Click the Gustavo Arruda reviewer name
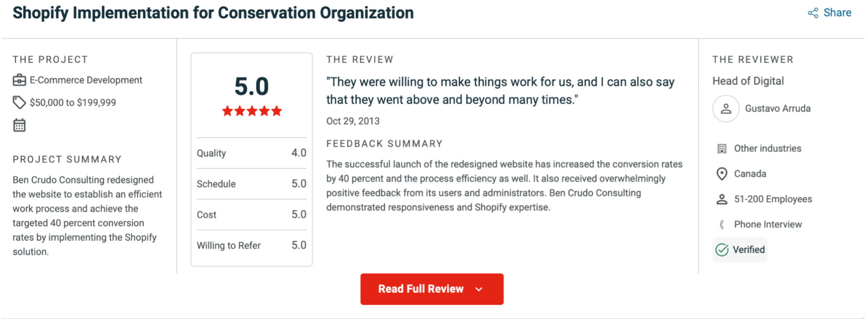 pos(777,109)
